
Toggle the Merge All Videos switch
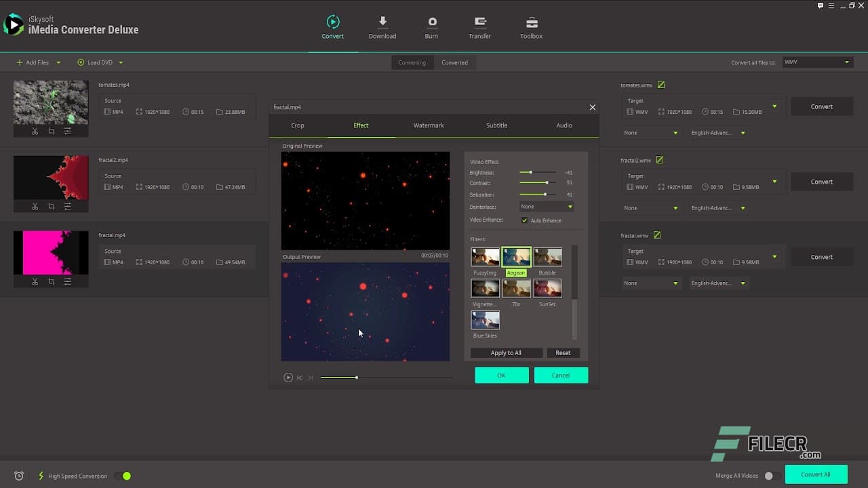(773, 475)
